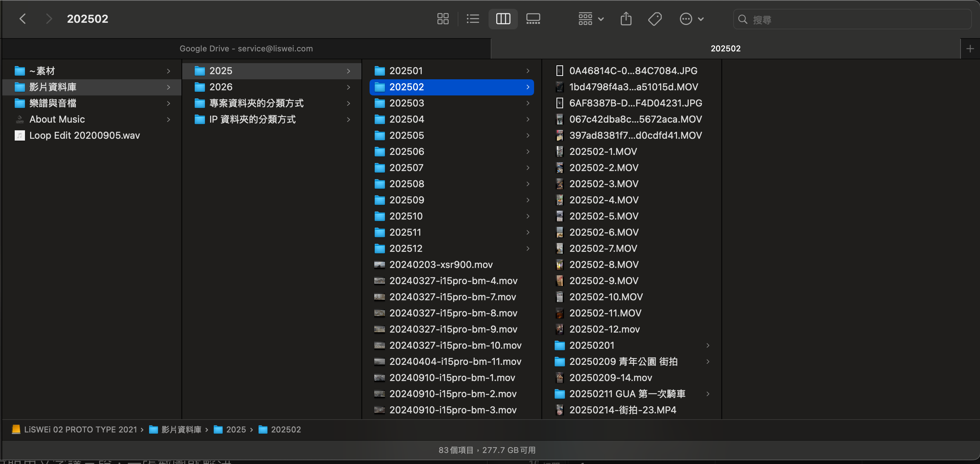The width and height of the screenshot is (980, 464).
Task: Switch to gallery view
Action: click(533, 19)
